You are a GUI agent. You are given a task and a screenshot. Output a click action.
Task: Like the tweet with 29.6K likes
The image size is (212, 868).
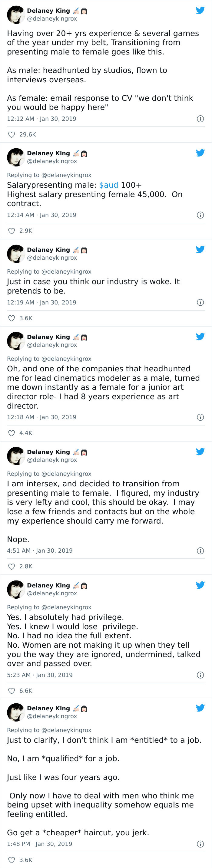[x=12, y=134]
